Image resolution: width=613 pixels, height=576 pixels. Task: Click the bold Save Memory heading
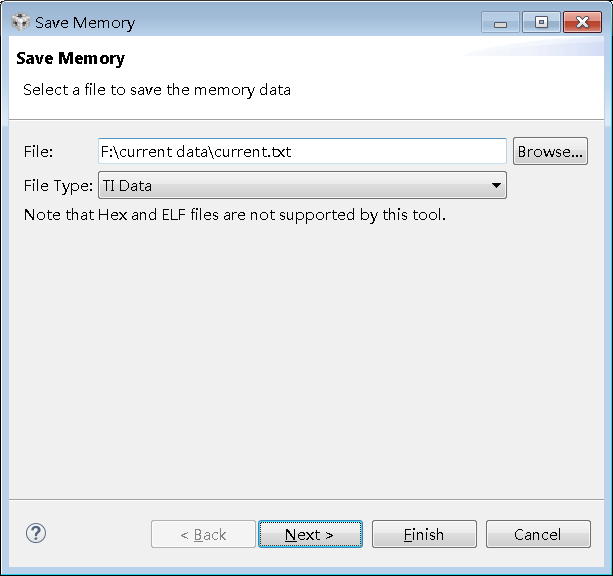(x=70, y=60)
